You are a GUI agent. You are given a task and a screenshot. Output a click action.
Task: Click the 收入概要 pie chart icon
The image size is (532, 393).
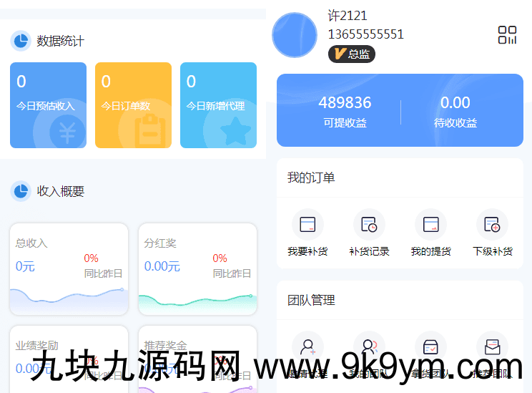pyautogui.click(x=21, y=191)
